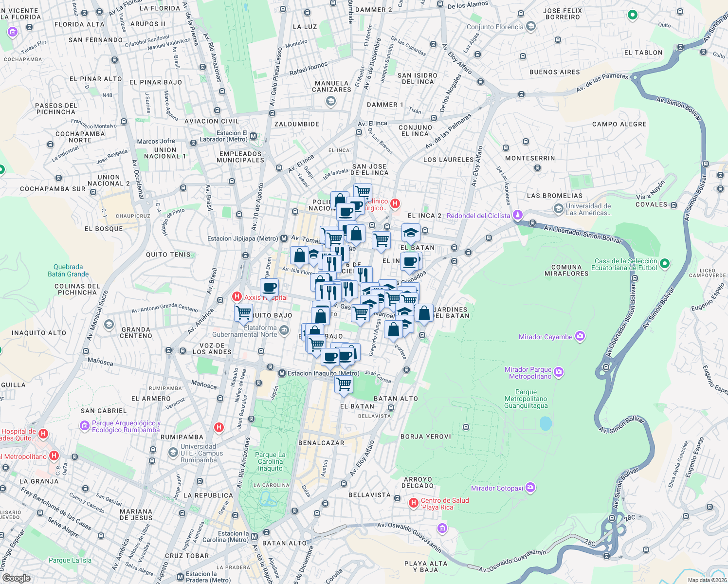Click the shopping cart marker below Estacion Iñaquito
This screenshot has width=728, height=584.
point(344,384)
